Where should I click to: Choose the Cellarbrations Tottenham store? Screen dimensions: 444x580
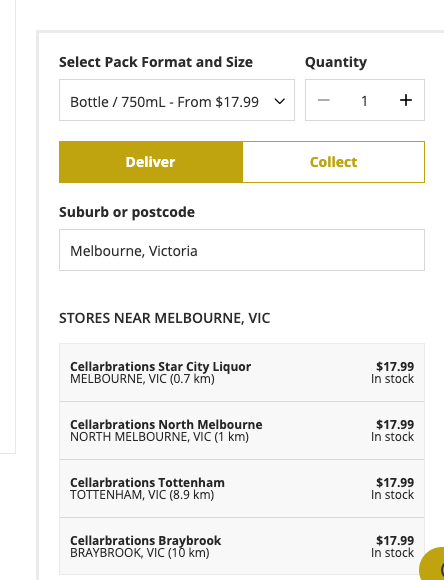tap(242, 489)
